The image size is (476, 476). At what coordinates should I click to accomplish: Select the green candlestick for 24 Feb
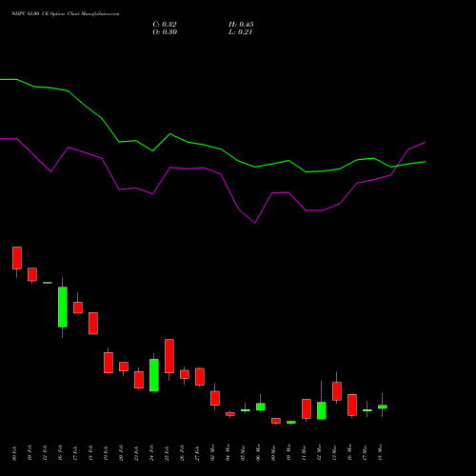[x=154, y=375]
